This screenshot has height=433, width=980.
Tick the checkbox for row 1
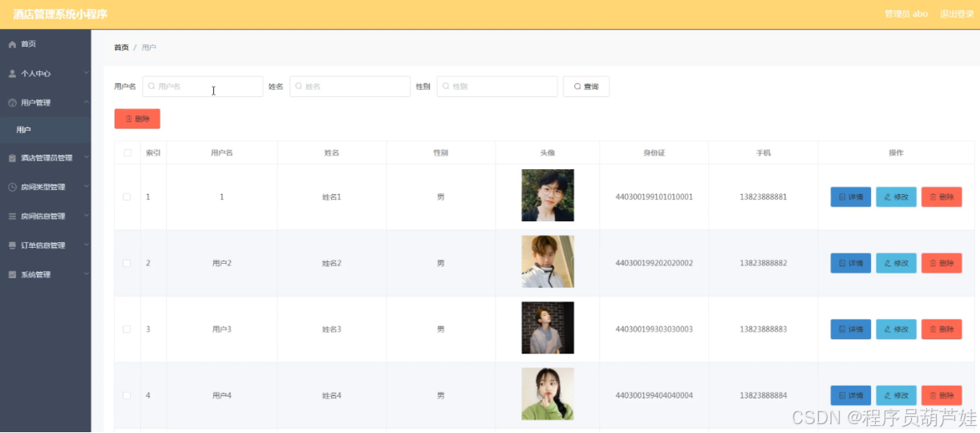point(127,196)
